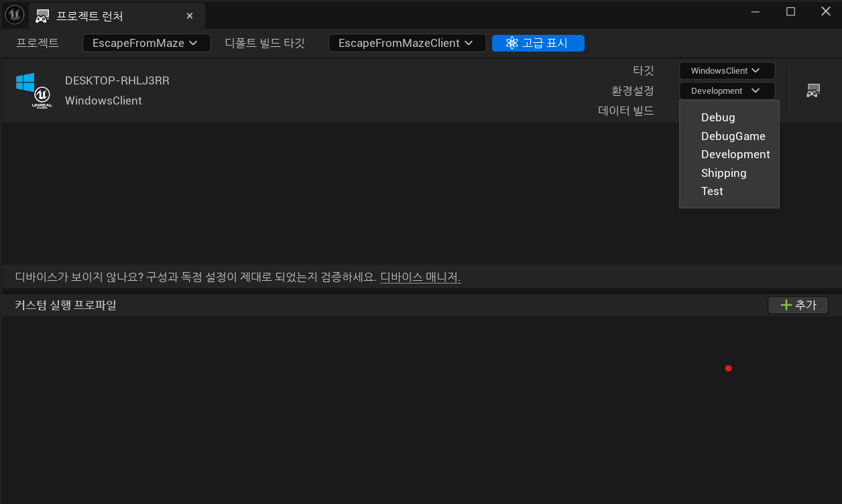Viewport: 842px width, 504px height.
Task: Choose Development in the configuration menu
Action: pyautogui.click(x=729, y=154)
